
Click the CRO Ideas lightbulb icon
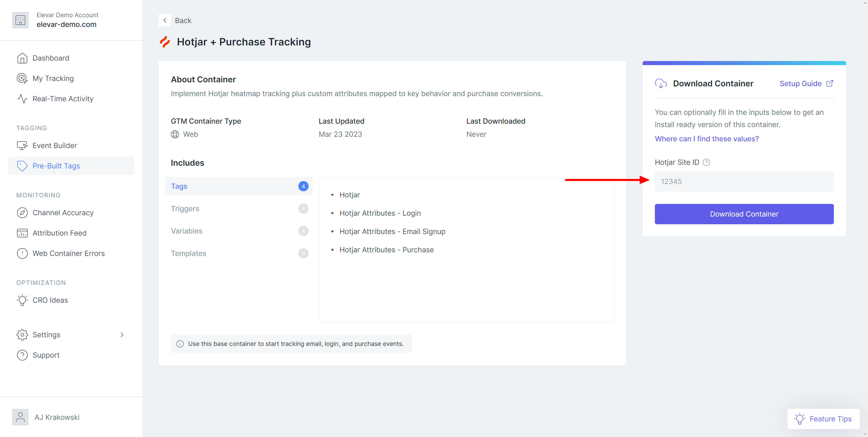[22, 300]
